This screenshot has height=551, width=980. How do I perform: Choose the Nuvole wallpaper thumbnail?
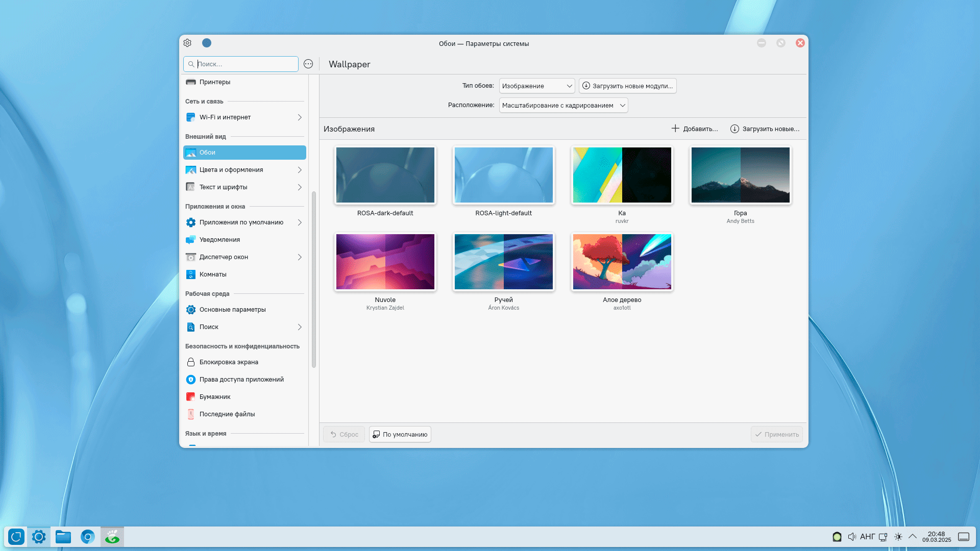pyautogui.click(x=385, y=262)
